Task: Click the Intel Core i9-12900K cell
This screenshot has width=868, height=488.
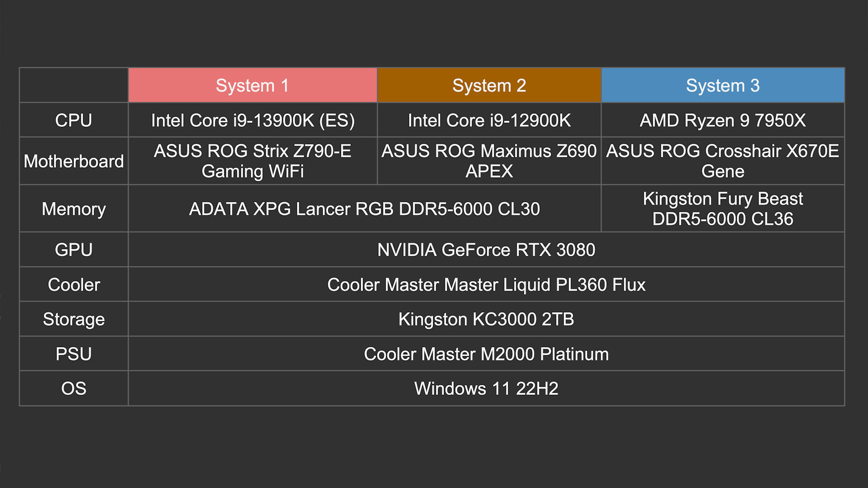Action: point(489,120)
